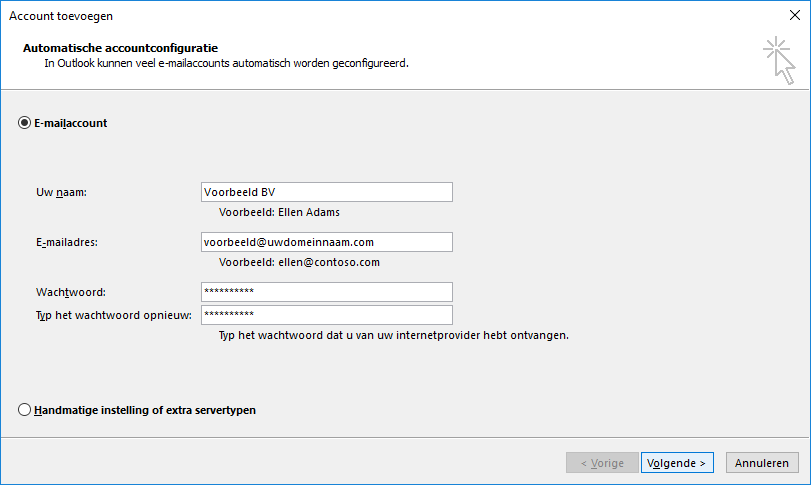Click into the E-mailadres input field
Viewport: 811px width, 487px height.
point(327,242)
